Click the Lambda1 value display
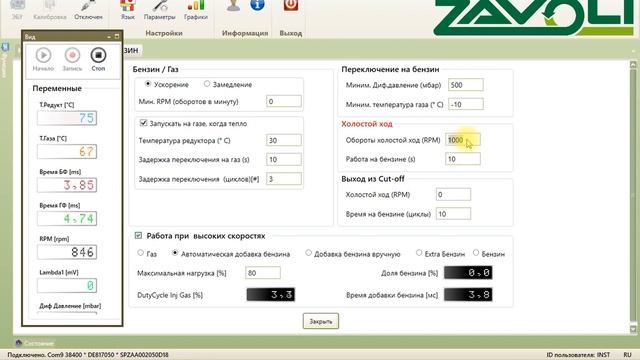 (67, 285)
